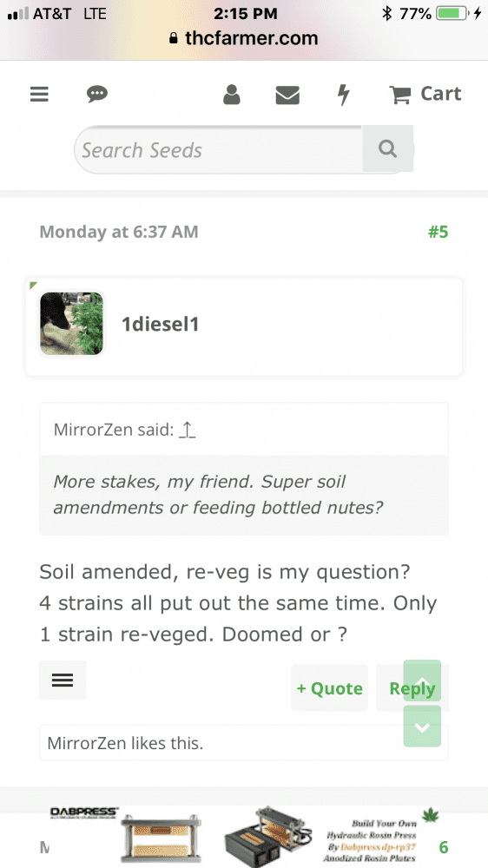Click the + Quote button
488x868 pixels.
coord(330,688)
